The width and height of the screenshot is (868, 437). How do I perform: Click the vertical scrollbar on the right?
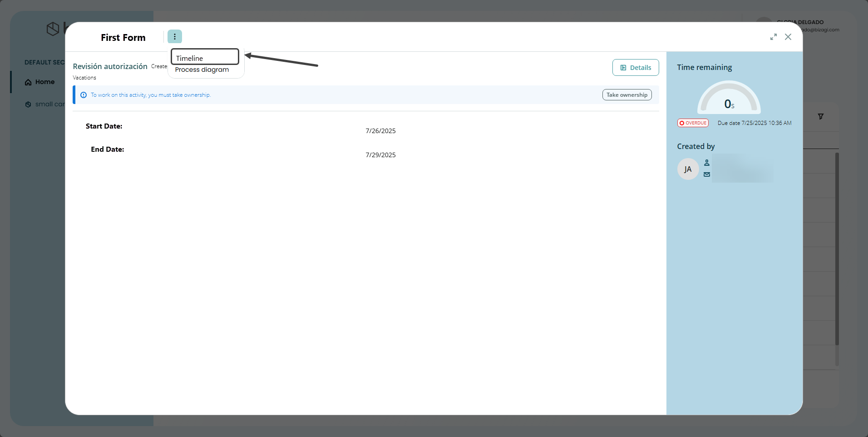click(837, 250)
